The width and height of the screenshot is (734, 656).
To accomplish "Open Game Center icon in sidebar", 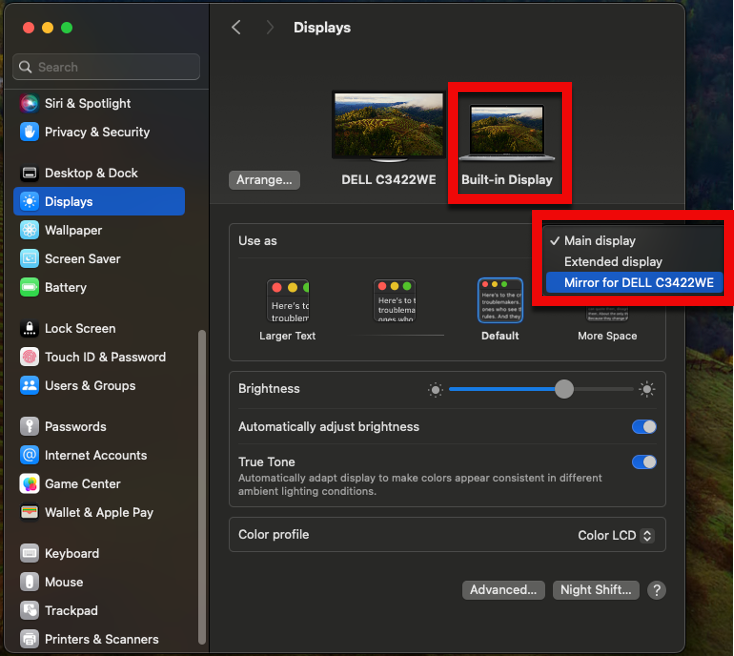I will pos(29,484).
